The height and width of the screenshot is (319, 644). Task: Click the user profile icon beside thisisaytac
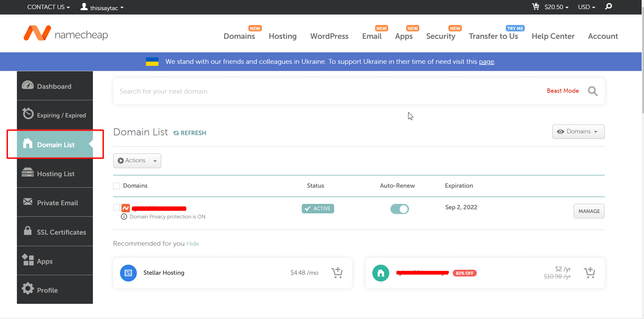pos(84,6)
